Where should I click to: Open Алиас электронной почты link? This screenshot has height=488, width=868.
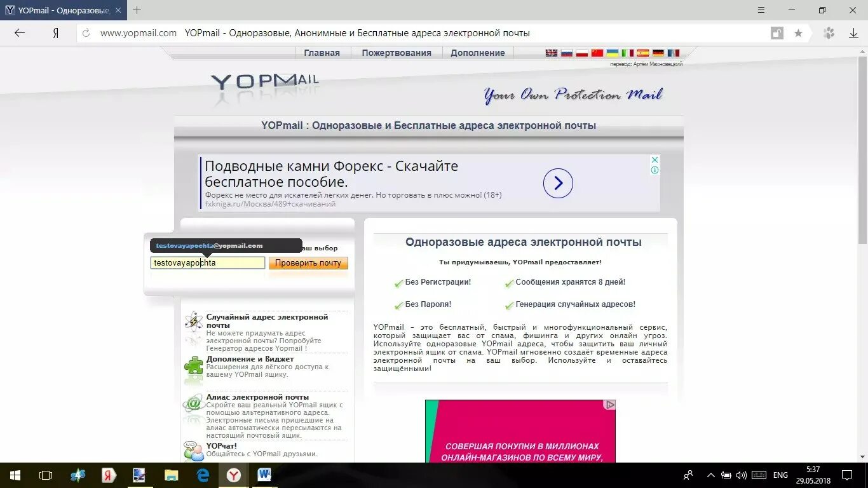[257, 397]
